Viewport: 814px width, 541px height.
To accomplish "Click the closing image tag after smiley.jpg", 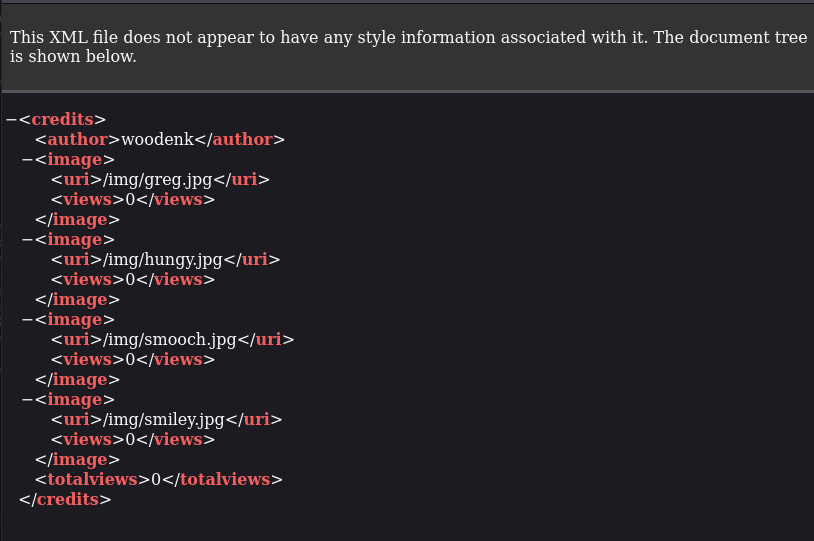I will pyautogui.click(x=77, y=460).
